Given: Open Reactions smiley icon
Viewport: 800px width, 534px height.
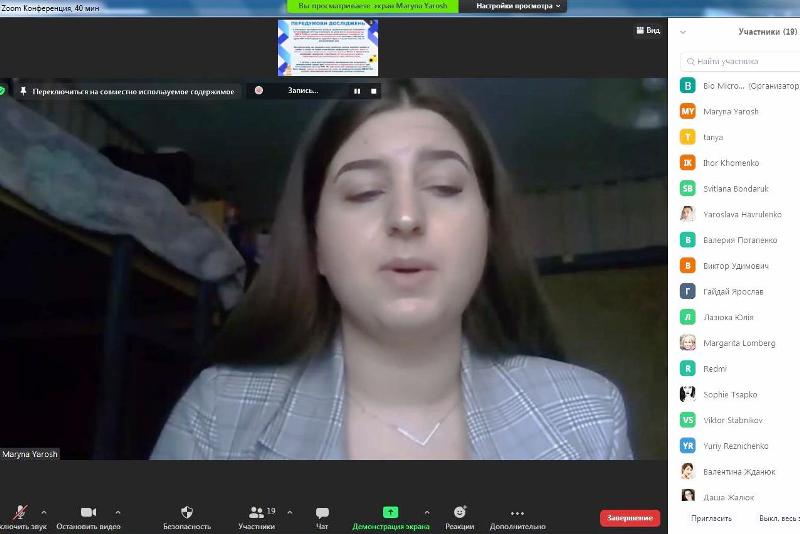Looking at the screenshot, I should tap(460, 512).
